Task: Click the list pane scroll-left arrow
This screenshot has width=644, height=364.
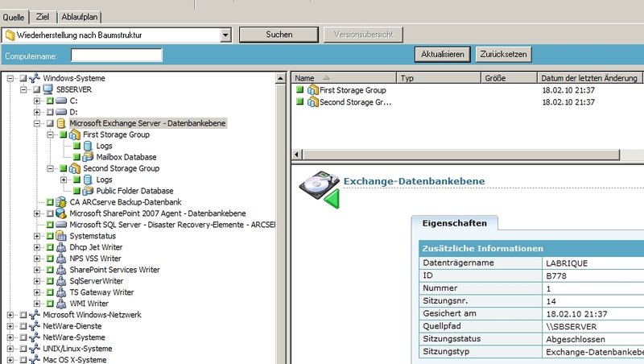Action: (x=297, y=155)
